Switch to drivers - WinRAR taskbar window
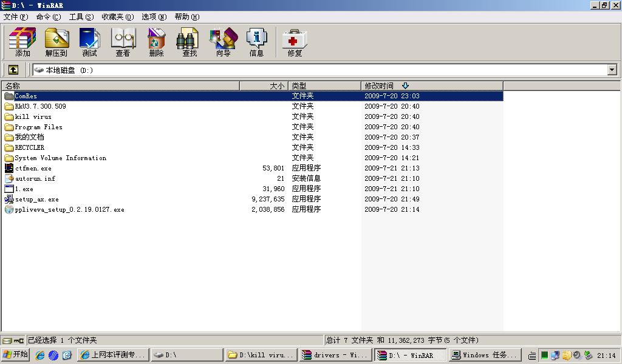 point(335,355)
